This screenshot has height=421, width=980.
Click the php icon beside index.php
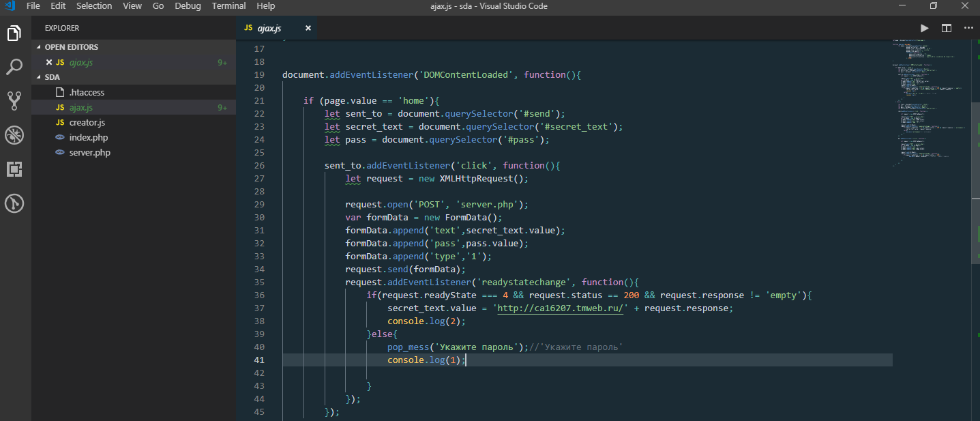click(x=60, y=138)
